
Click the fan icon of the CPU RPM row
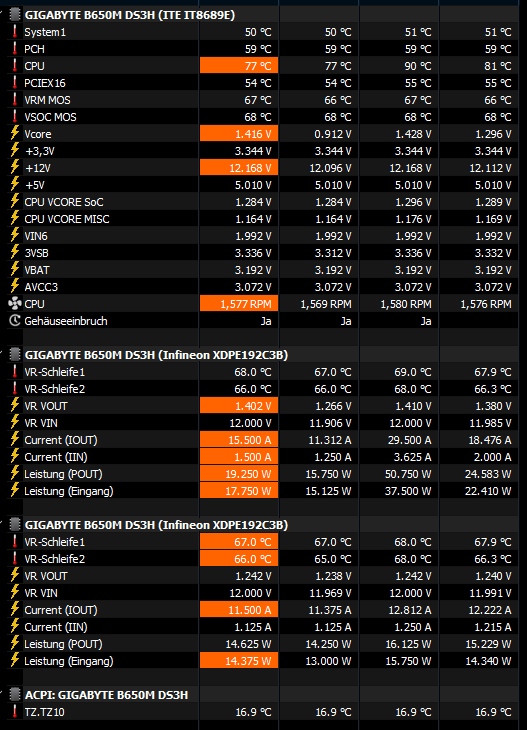pyautogui.click(x=15, y=304)
